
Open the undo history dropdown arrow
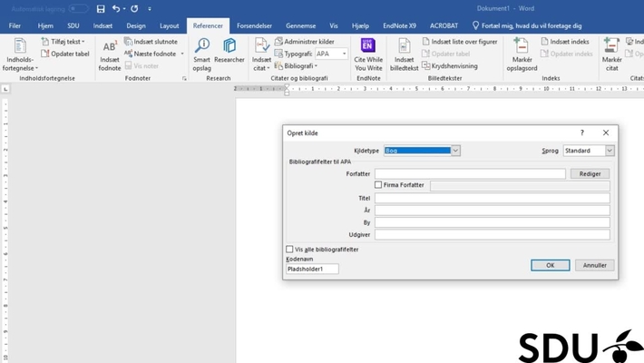point(124,9)
